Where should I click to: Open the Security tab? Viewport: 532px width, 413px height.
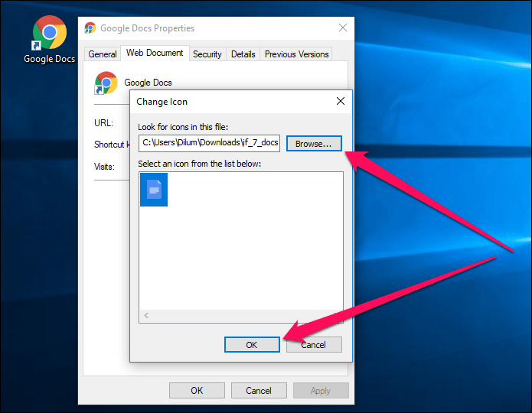pyautogui.click(x=207, y=54)
